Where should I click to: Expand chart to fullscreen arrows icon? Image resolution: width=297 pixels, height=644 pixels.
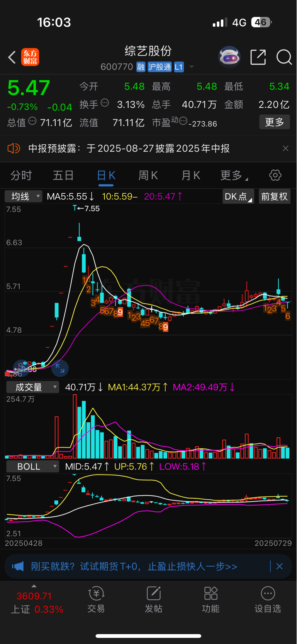(60, 368)
